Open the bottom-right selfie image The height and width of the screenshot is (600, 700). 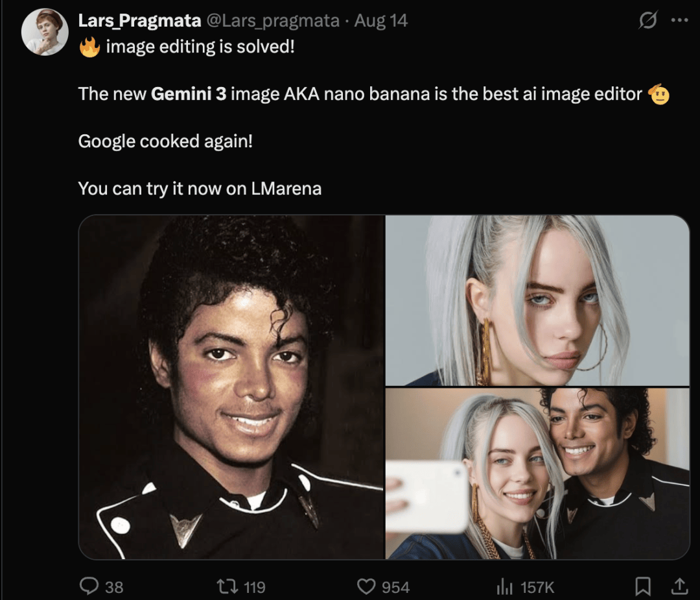pyautogui.click(x=537, y=474)
